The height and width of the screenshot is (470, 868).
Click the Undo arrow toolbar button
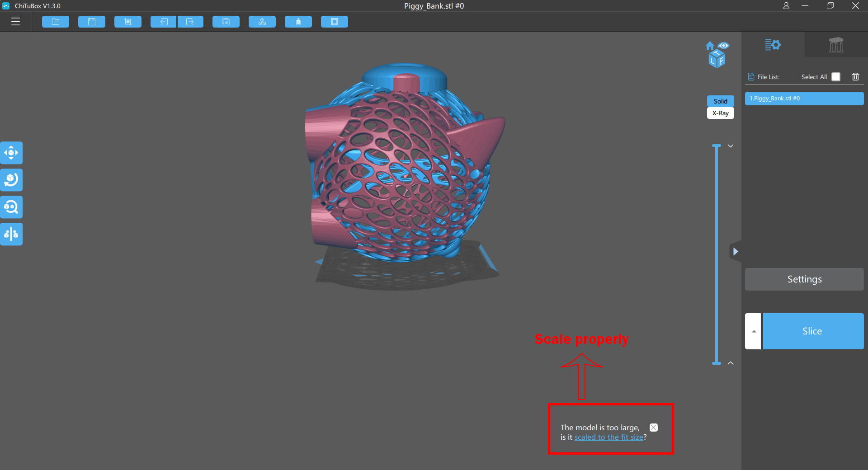(x=163, y=22)
